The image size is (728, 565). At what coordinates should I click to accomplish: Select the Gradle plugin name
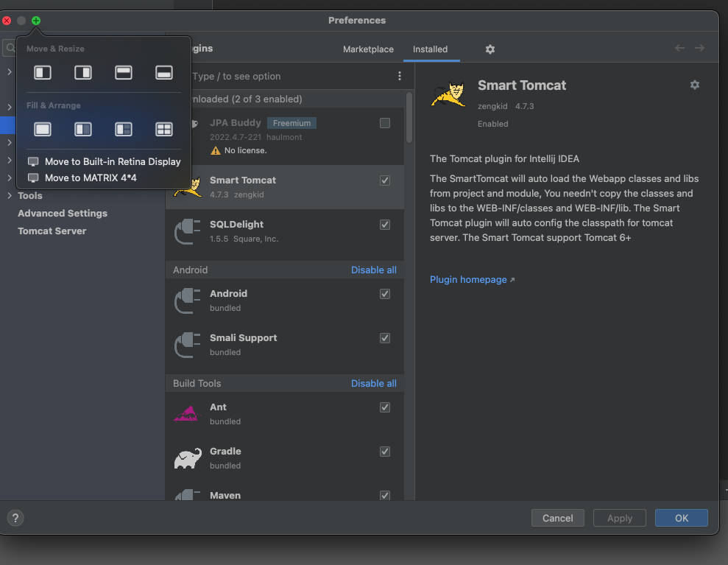(225, 451)
